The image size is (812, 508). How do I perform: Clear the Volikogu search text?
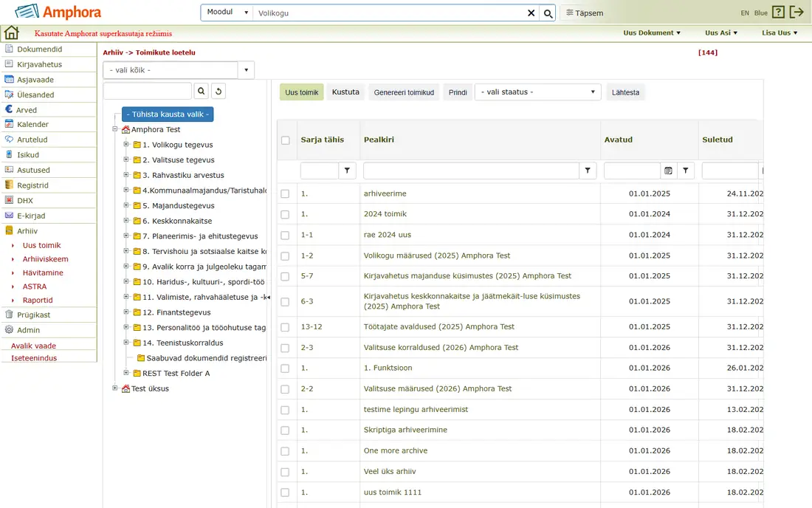point(531,13)
